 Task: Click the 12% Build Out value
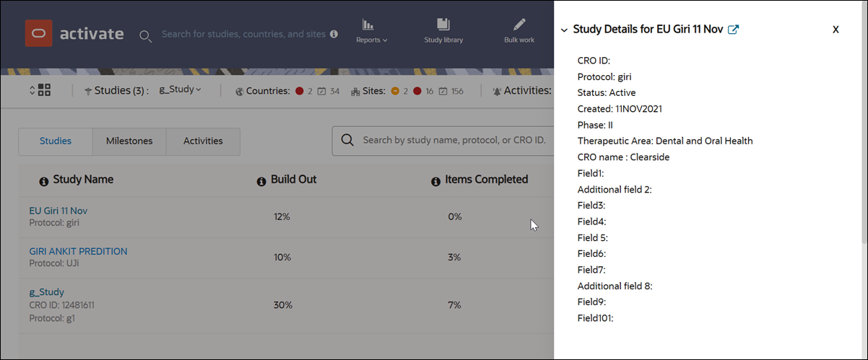point(282,216)
